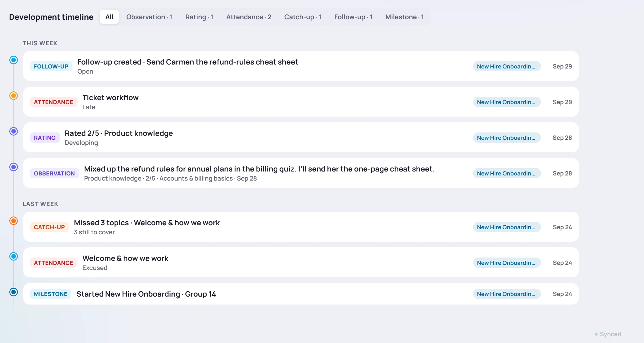The image size is (644, 343).
Task: Select the Milestone · 1 tab
Action: coord(405,17)
